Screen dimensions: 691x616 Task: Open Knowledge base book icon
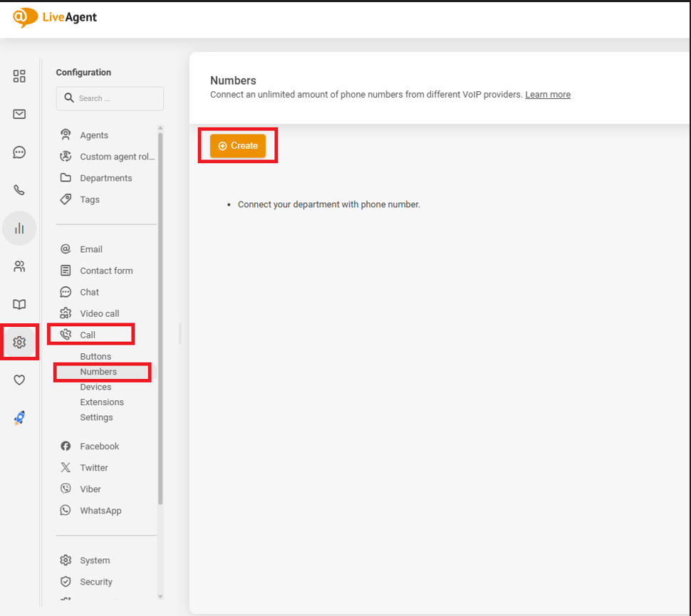point(19,305)
